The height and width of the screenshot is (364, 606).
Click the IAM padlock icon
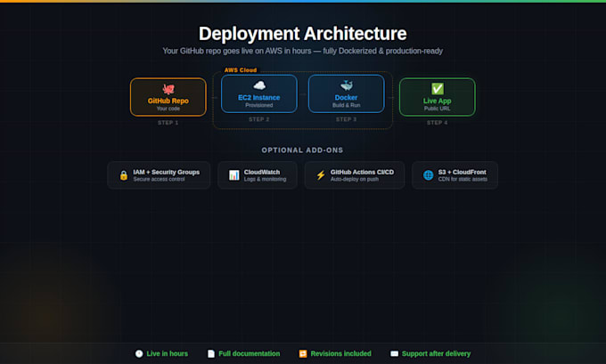[124, 175]
